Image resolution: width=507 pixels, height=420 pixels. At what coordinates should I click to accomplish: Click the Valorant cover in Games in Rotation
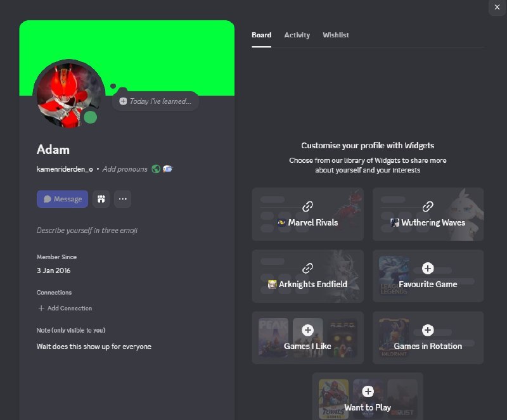point(394,338)
